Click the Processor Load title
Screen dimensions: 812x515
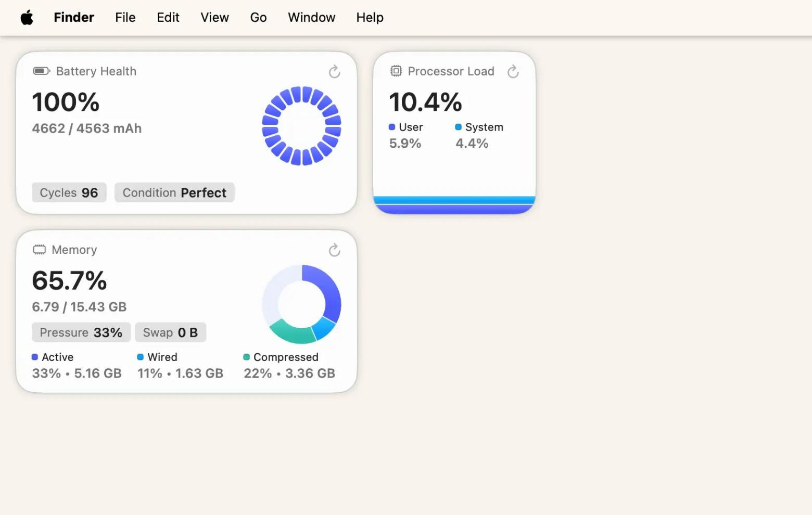click(x=451, y=71)
